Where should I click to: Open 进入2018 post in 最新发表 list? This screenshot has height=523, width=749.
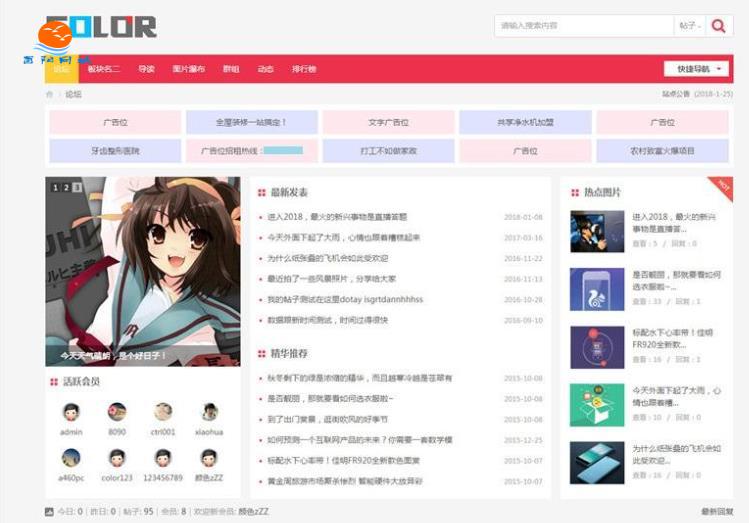[337, 217]
